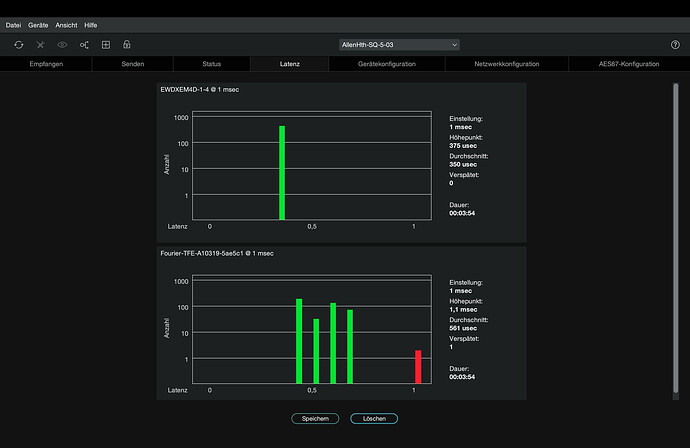Image resolution: width=690 pixels, height=448 pixels.
Task: Switch to the AES67-Konfiguration tab
Action: tap(629, 64)
